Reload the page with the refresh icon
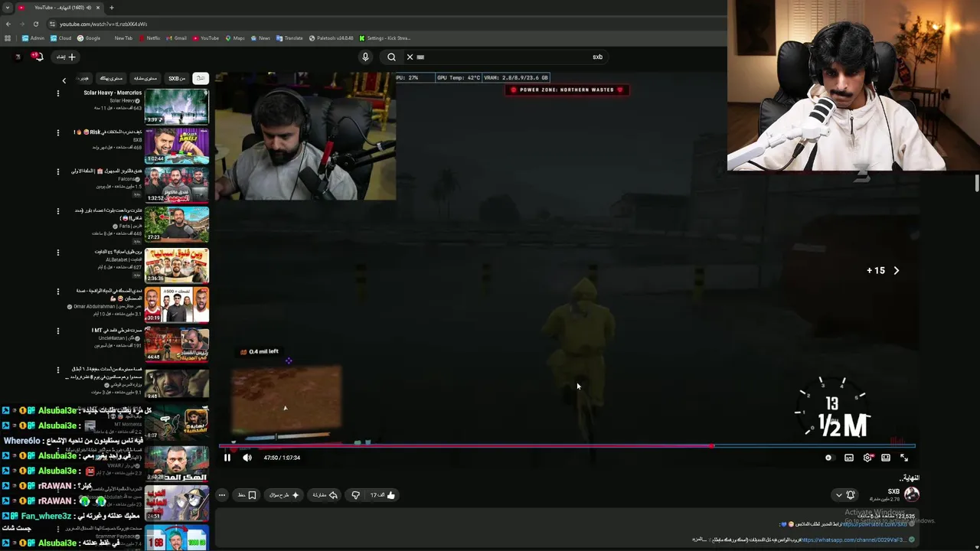980x551 pixels. (35, 24)
